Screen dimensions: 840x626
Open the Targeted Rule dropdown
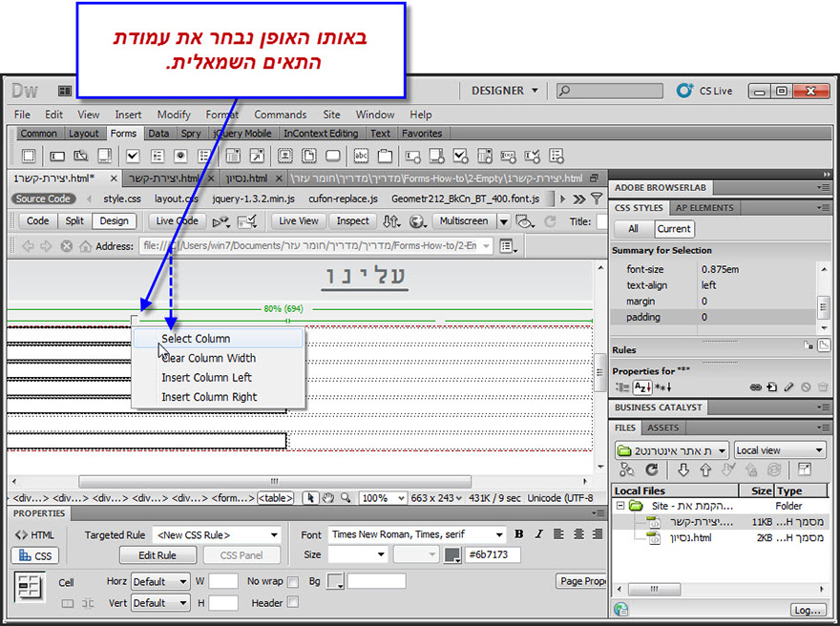click(x=217, y=535)
